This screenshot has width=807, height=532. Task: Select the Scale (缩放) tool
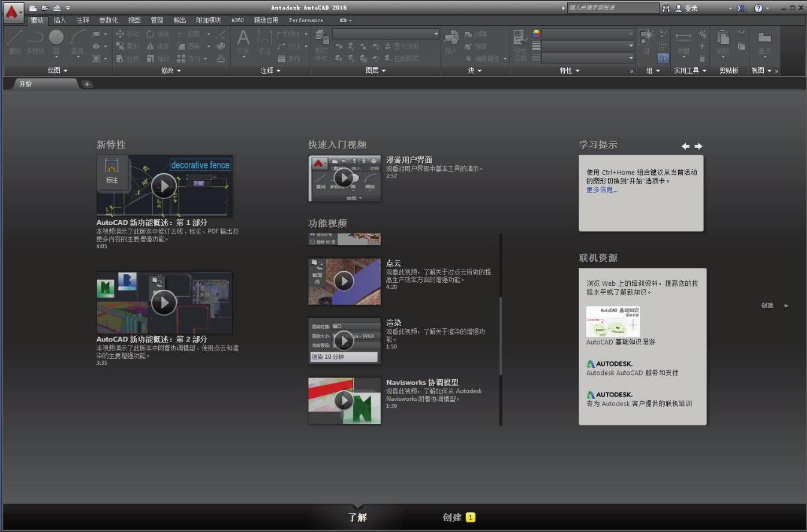(158, 59)
